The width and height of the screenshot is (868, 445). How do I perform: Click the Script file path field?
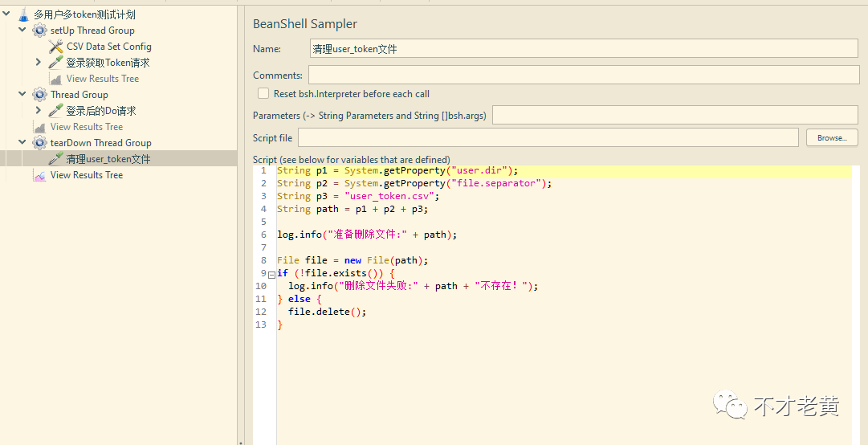click(x=548, y=138)
